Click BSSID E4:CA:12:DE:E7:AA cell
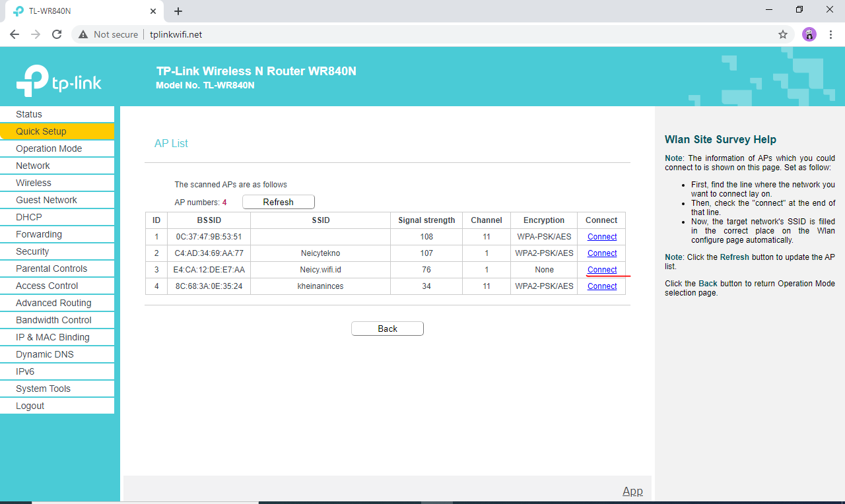Image resolution: width=845 pixels, height=504 pixels. tap(209, 270)
